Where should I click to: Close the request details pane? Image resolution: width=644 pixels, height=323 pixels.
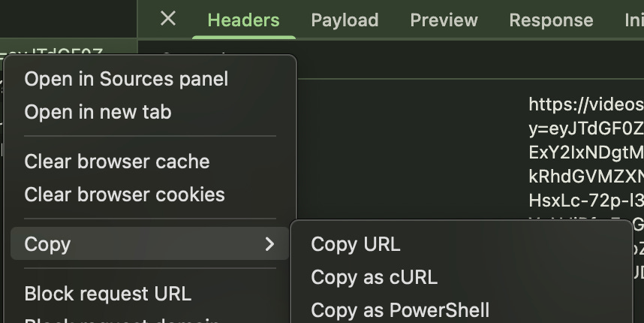click(x=168, y=19)
